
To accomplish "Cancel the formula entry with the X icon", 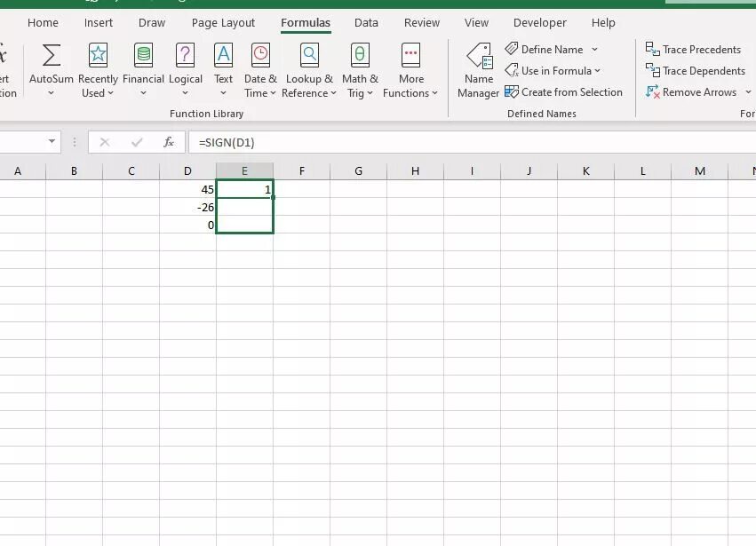I will point(105,142).
